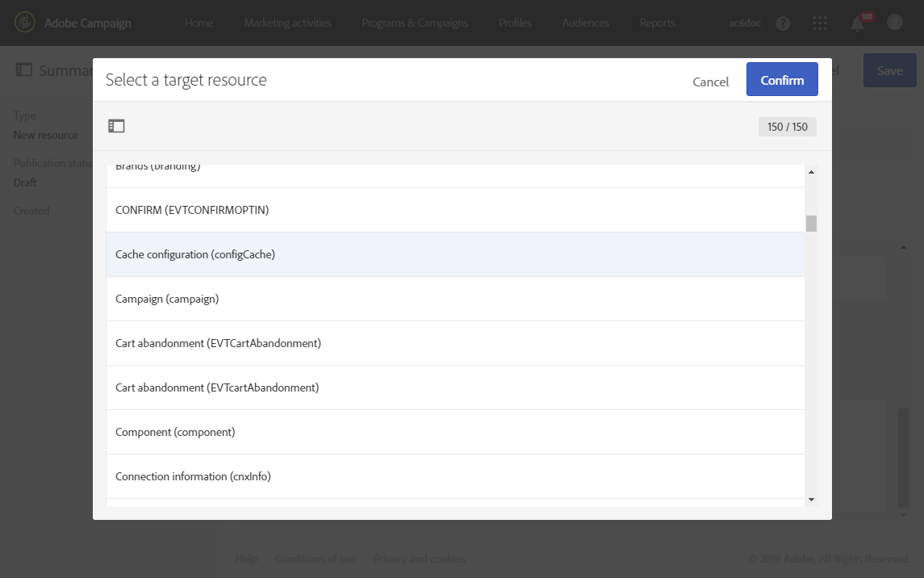Screen dimensions: 924x578
Task: Toggle the dialog sidebar panel icon
Action: pos(116,126)
